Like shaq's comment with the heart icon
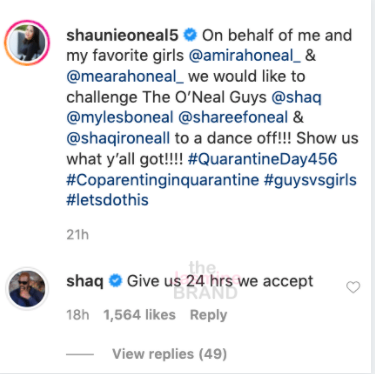Screen dimensions: 375x374 pyautogui.click(x=353, y=287)
